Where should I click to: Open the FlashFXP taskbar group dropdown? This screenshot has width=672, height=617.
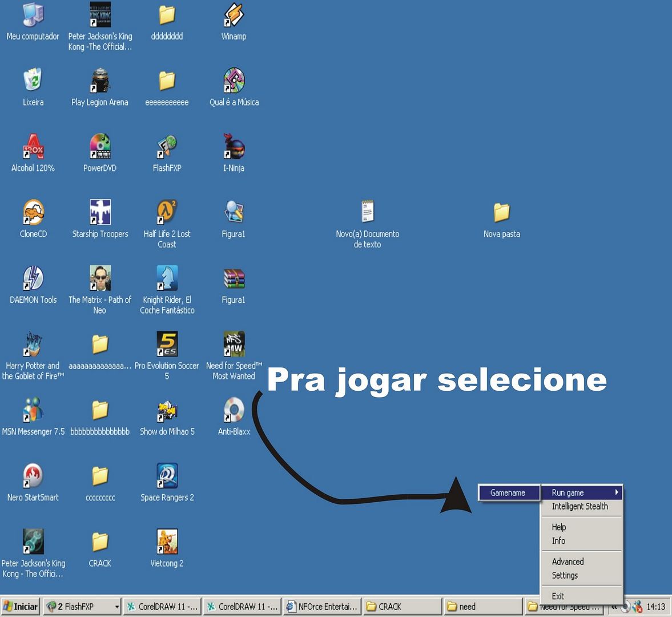(x=116, y=607)
